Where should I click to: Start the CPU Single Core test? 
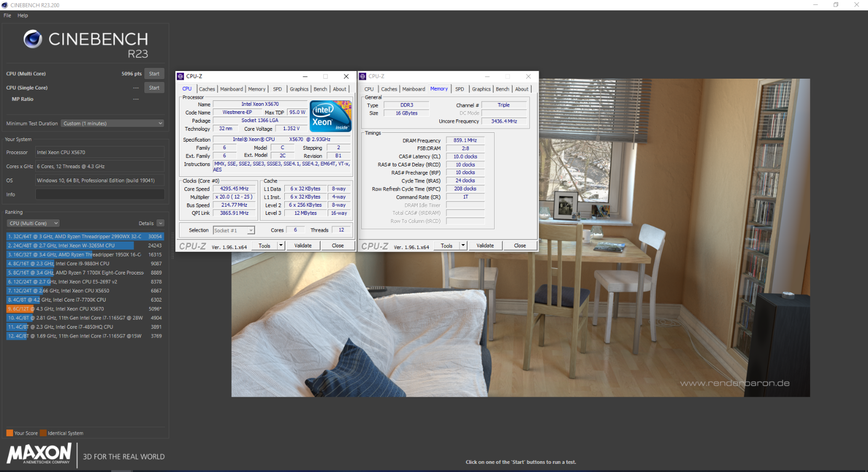(155, 88)
